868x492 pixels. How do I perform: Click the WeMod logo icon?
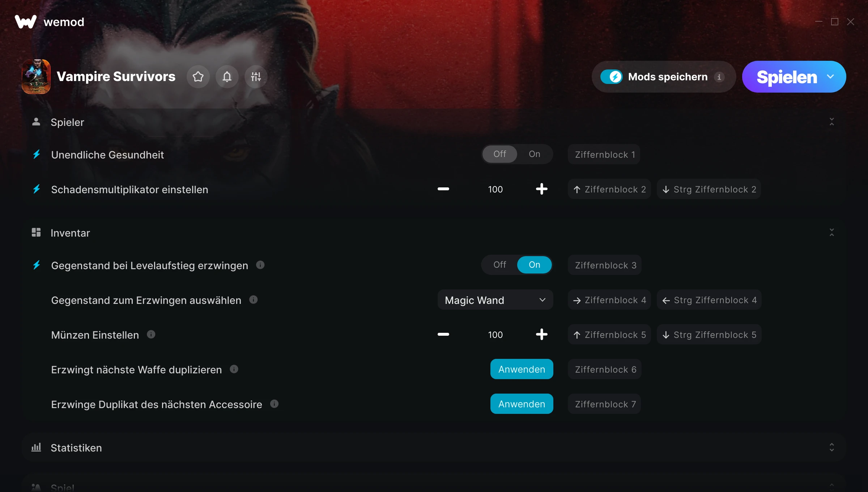(26, 22)
